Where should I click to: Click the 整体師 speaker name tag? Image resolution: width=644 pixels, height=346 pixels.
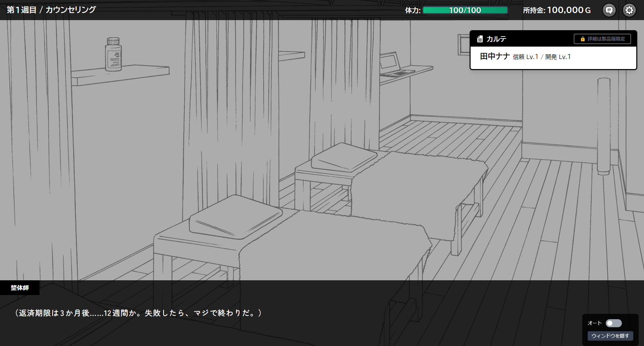click(20, 288)
